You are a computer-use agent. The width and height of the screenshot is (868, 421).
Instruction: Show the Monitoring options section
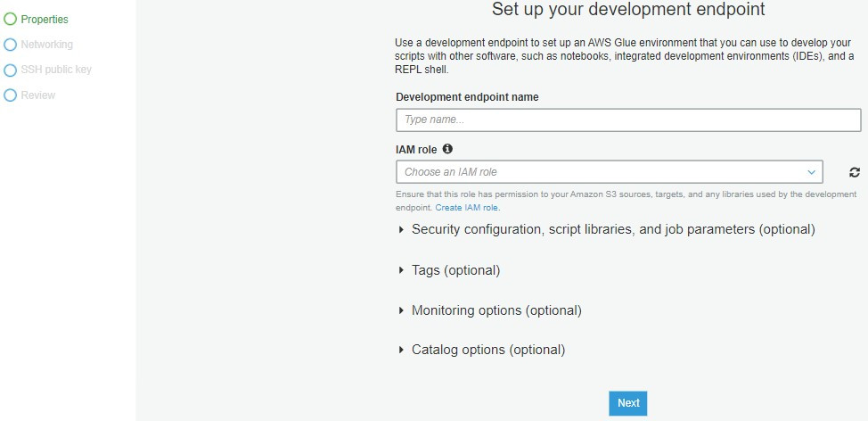(495, 310)
